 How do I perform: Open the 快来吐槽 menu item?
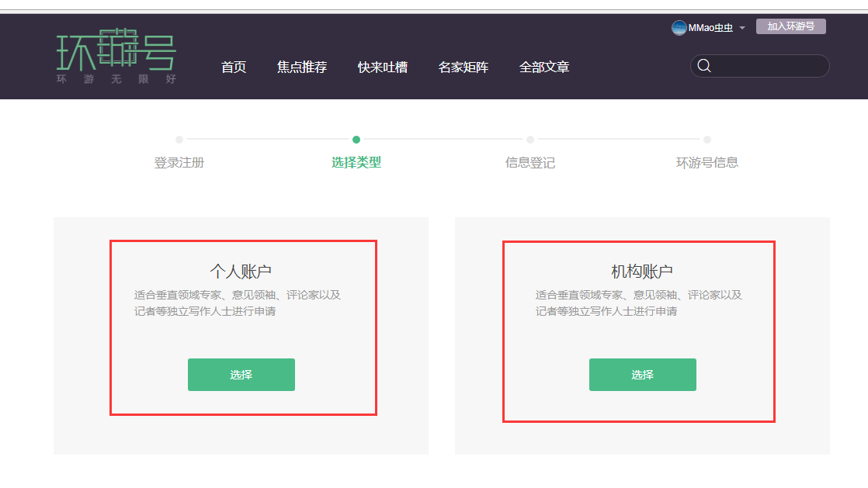point(383,67)
